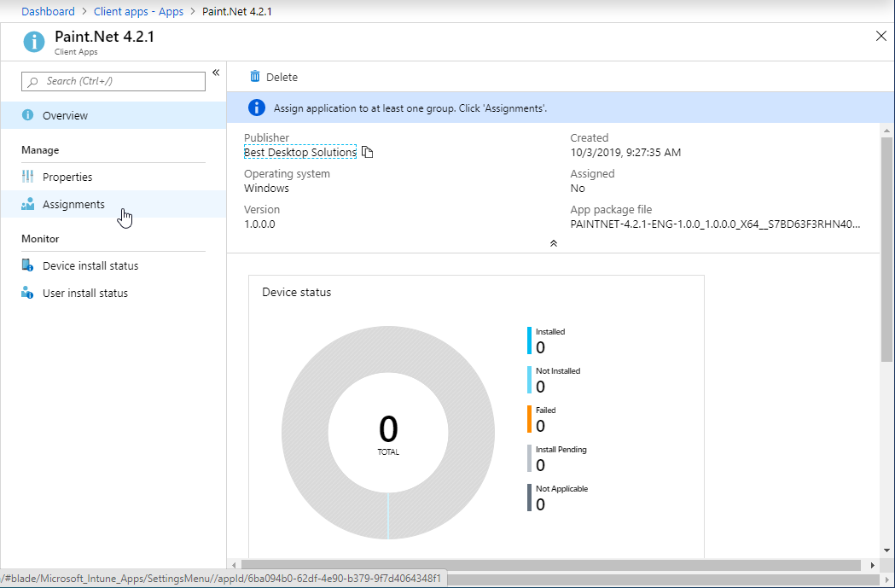895x588 pixels.
Task: Navigate to Client apps - Apps breadcrumb
Action: (x=138, y=12)
